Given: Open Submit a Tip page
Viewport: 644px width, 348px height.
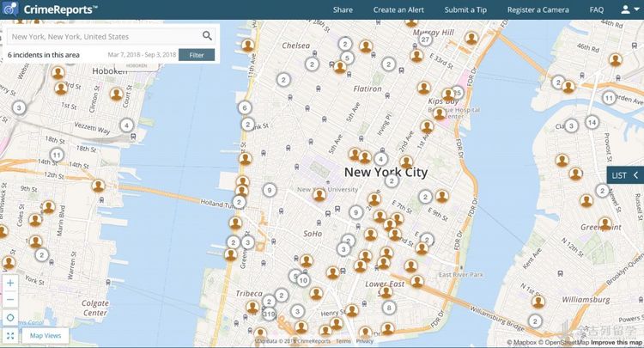Looking at the screenshot, I should tap(464, 9).
